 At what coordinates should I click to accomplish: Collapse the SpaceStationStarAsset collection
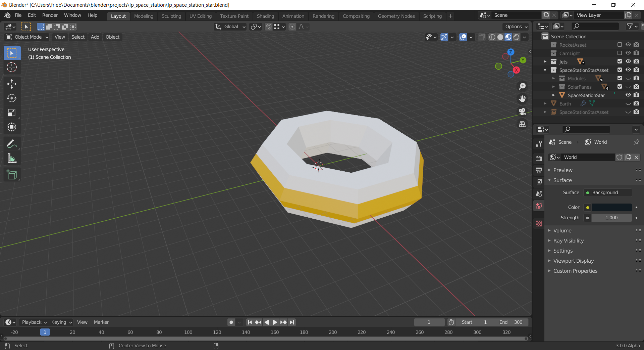(545, 70)
